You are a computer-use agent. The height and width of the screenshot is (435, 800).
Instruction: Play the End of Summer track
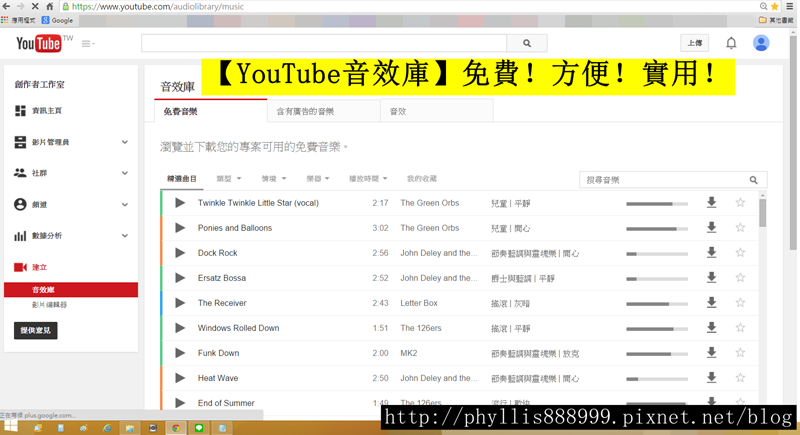pos(180,402)
